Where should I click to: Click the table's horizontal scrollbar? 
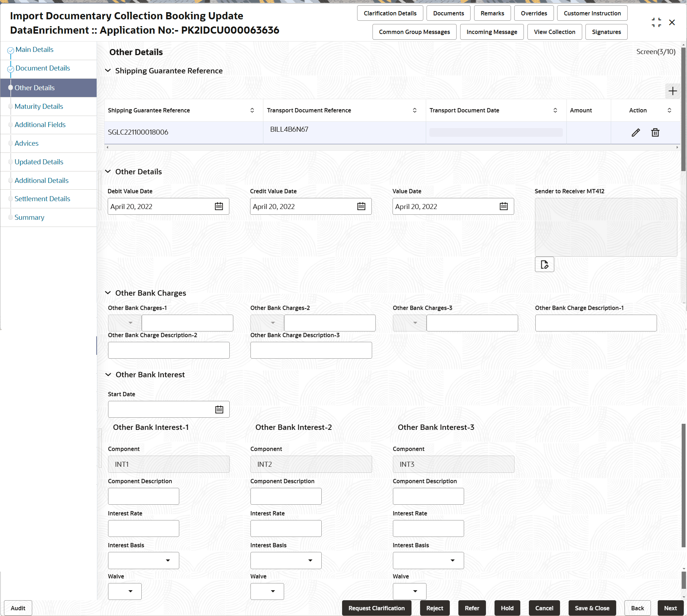coord(392,147)
